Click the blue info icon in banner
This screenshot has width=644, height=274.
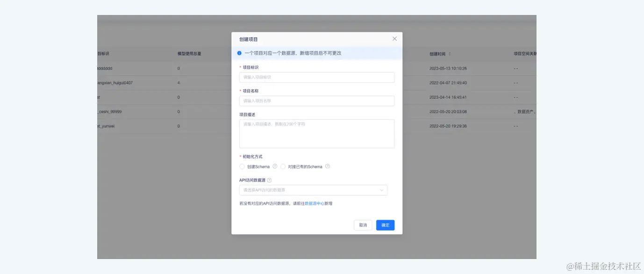(x=239, y=53)
